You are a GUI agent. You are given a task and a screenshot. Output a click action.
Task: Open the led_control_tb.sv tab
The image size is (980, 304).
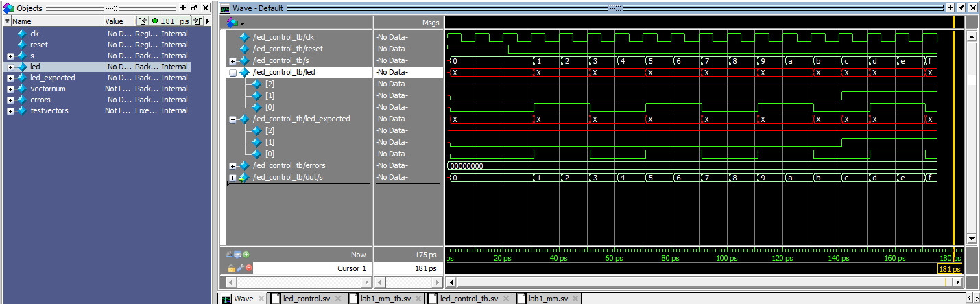(x=468, y=299)
